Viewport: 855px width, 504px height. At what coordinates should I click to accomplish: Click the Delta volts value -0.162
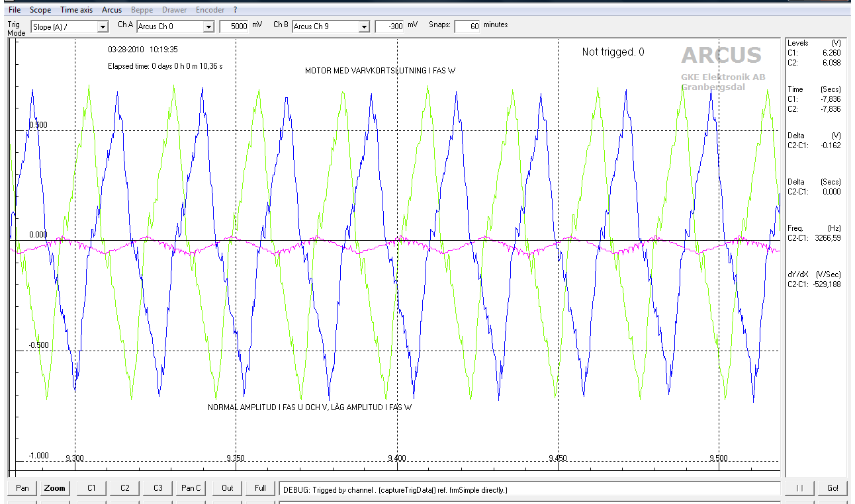pyautogui.click(x=831, y=146)
